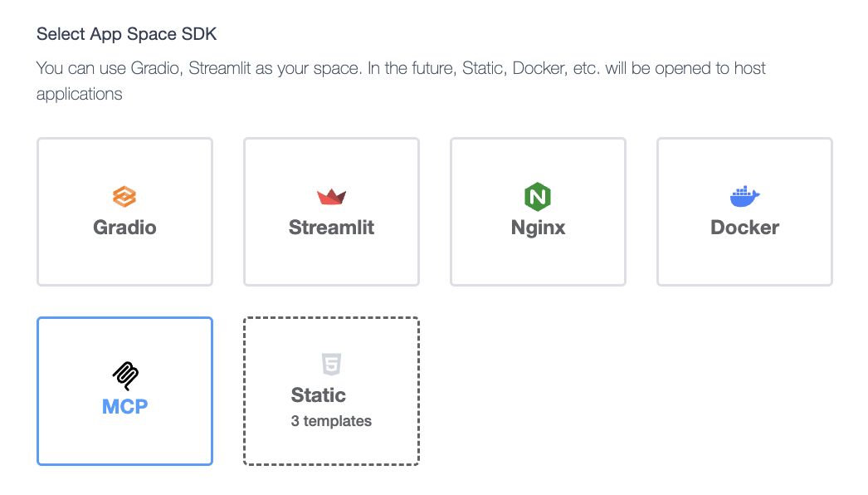Select the Streamlit SDK card
Image resolution: width=868 pixels, height=495 pixels.
tap(331, 257)
